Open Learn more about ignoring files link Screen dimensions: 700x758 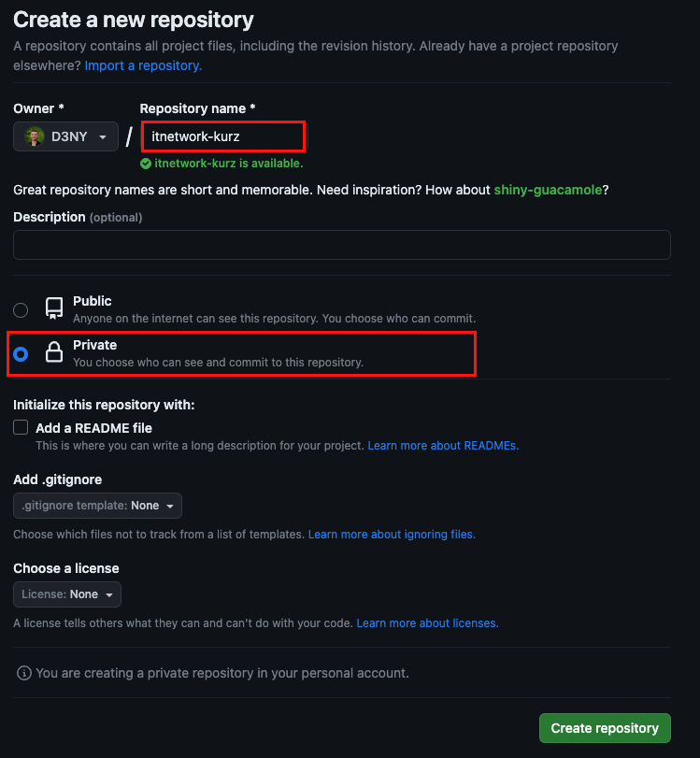point(392,535)
